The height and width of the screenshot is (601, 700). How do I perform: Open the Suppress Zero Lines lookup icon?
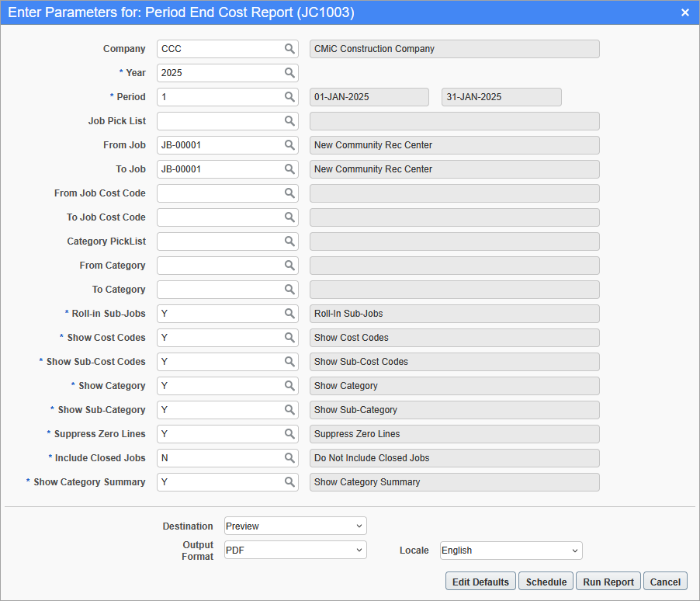click(x=289, y=434)
